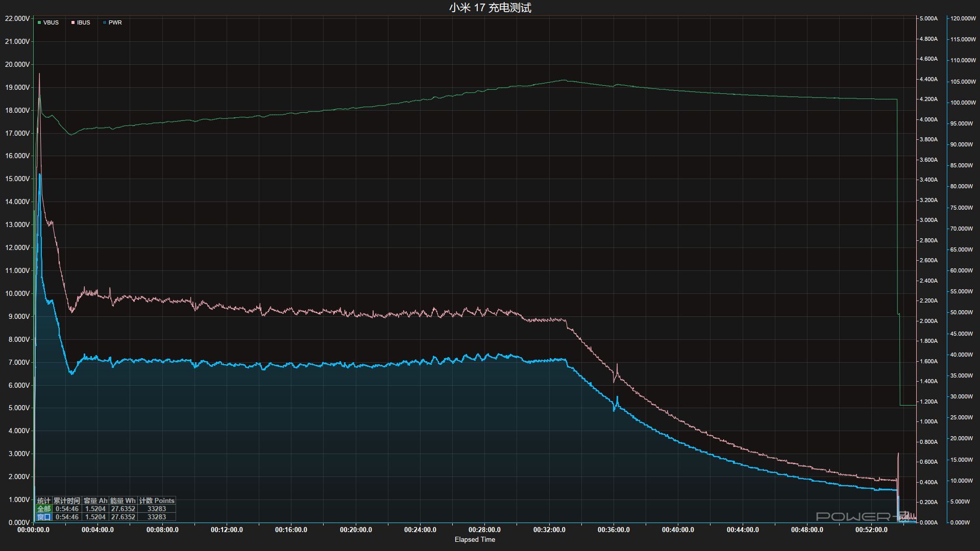This screenshot has height=551, width=980.
Task: Toggle the IBUS series via its legend label
Action: click(x=84, y=22)
